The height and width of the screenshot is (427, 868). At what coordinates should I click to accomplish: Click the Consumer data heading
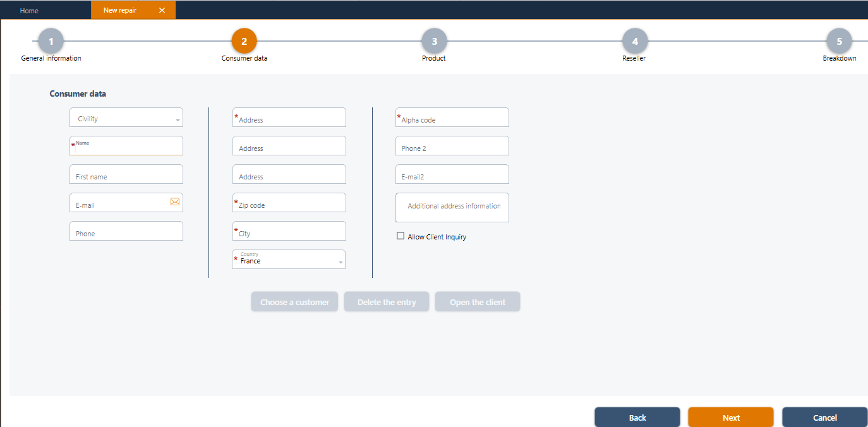click(78, 93)
